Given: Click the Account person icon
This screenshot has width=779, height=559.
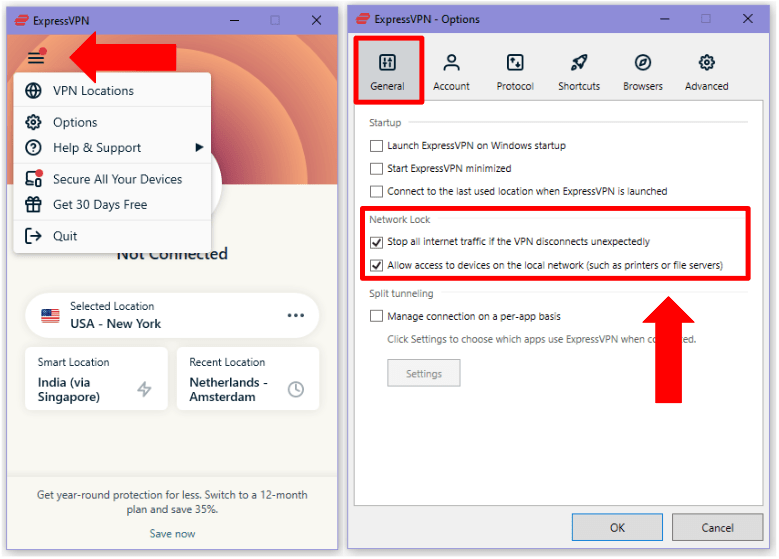Looking at the screenshot, I should point(451,63).
